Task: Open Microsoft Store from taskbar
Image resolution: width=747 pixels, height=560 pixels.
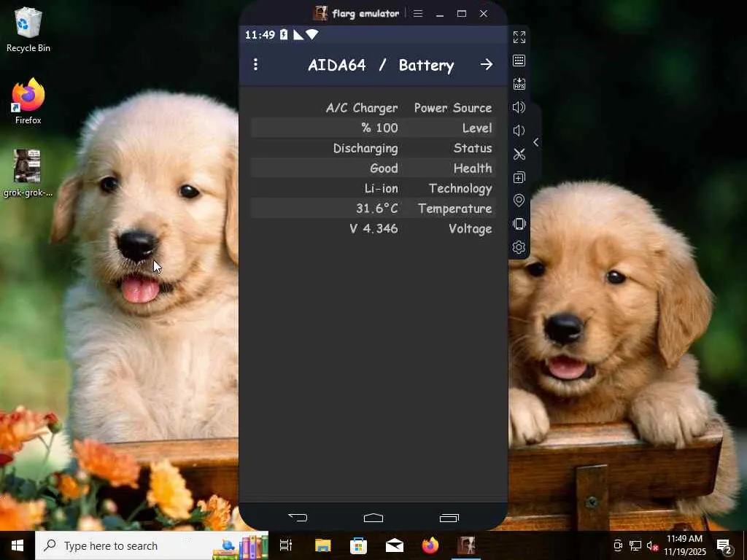Action: pyautogui.click(x=358, y=545)
